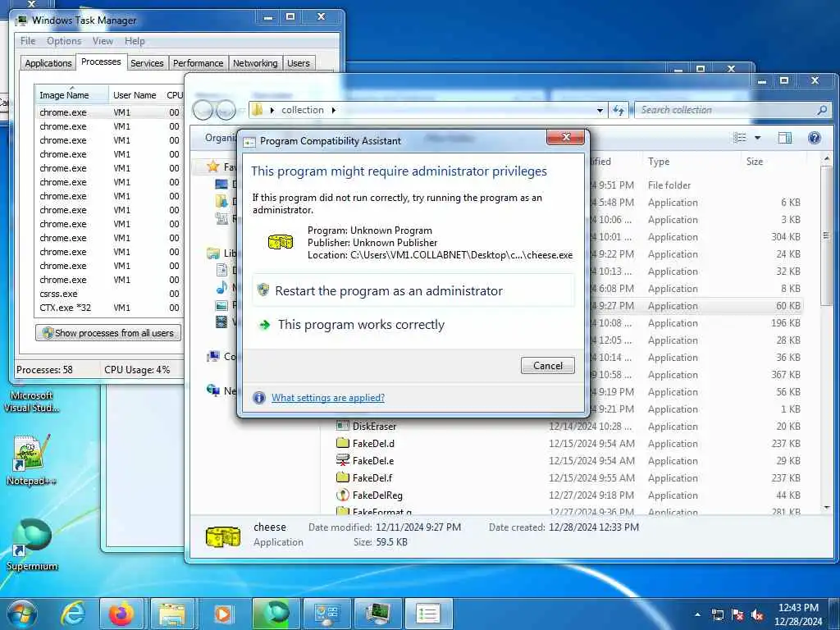Sort processes by Image Name column
The height and width of the screenshot is (630, 840).
point(72,95)
